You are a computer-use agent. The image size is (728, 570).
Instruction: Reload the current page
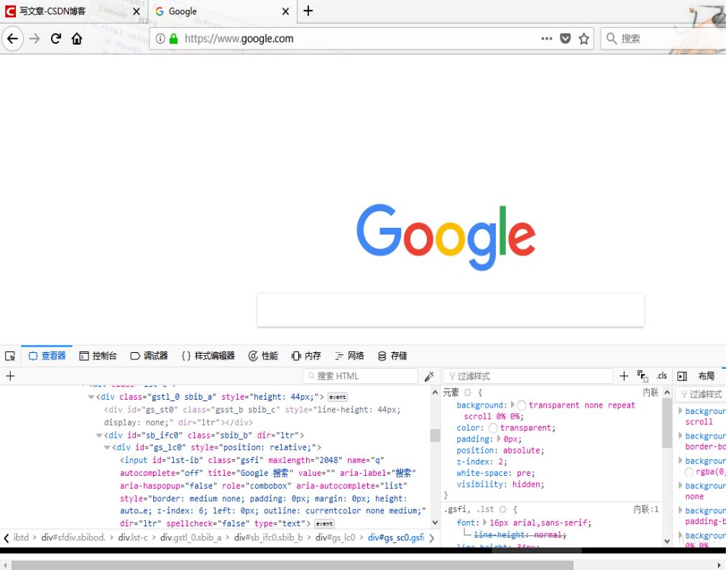pos(56,39)
